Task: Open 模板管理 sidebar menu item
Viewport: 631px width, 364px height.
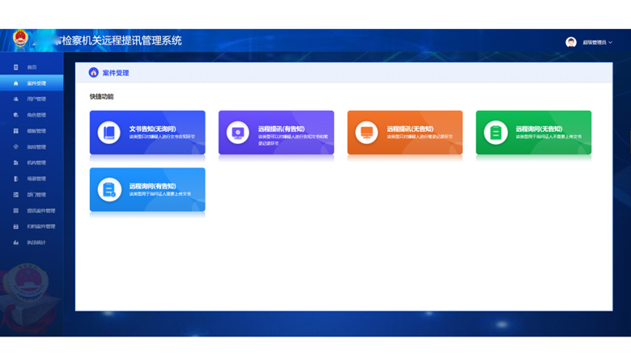Action: [36, 131]
